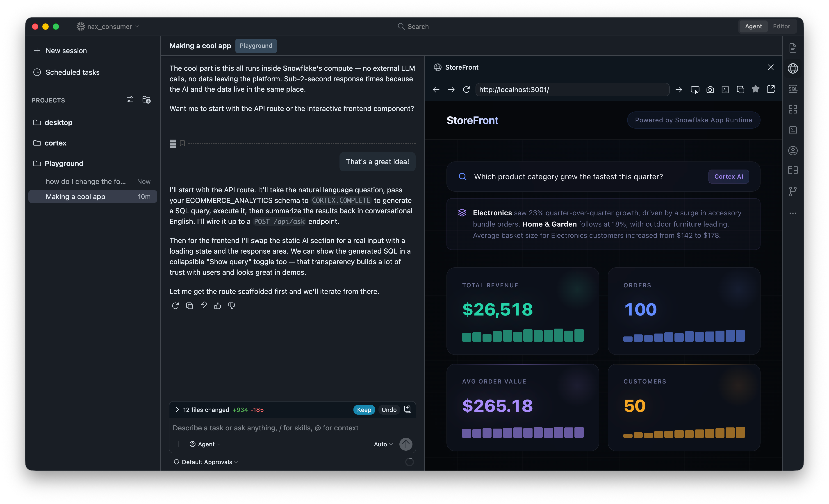Click the new project folder-plus icon
This screenshot has height=504, width=829.
tap(146, 100)
